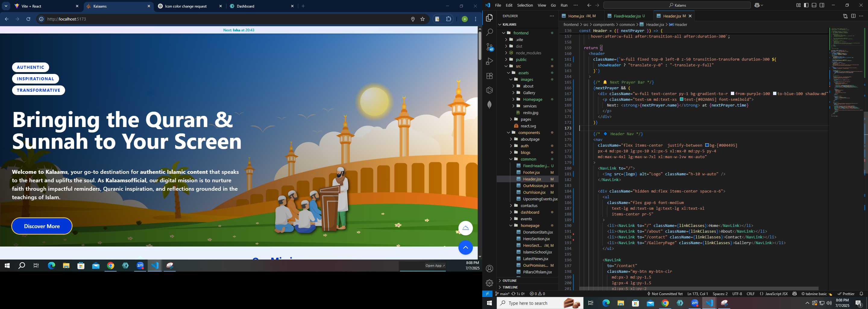Image resolution: width=868 pixels, height=309 pixels.
Task: Open Windows notification center with 3 badge
Action: click(x=858, y=303)
